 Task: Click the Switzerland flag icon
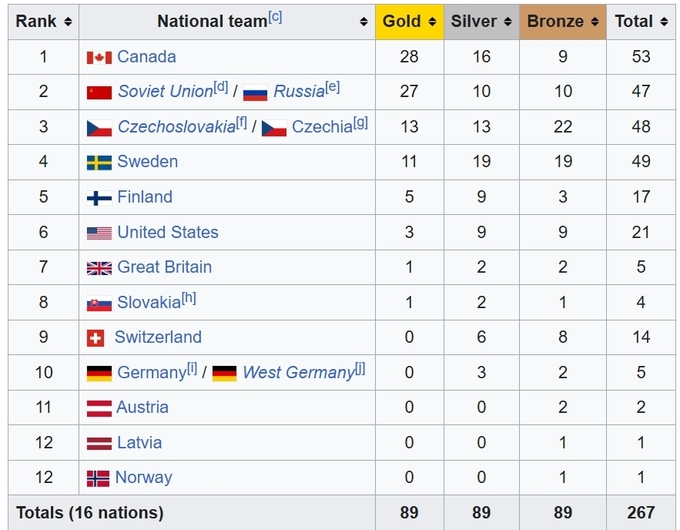[x=95, y=338]
